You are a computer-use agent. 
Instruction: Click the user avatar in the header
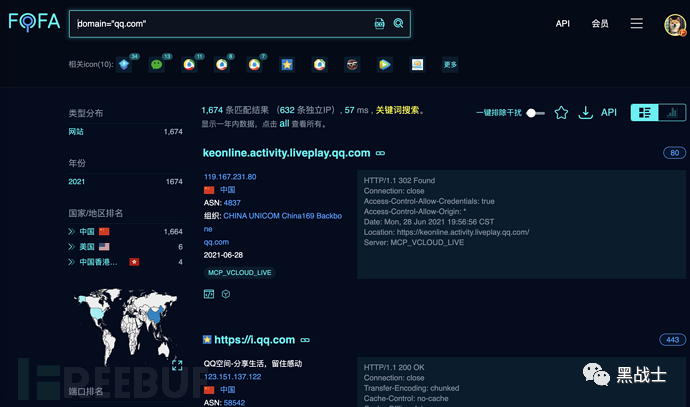(675, 25)
